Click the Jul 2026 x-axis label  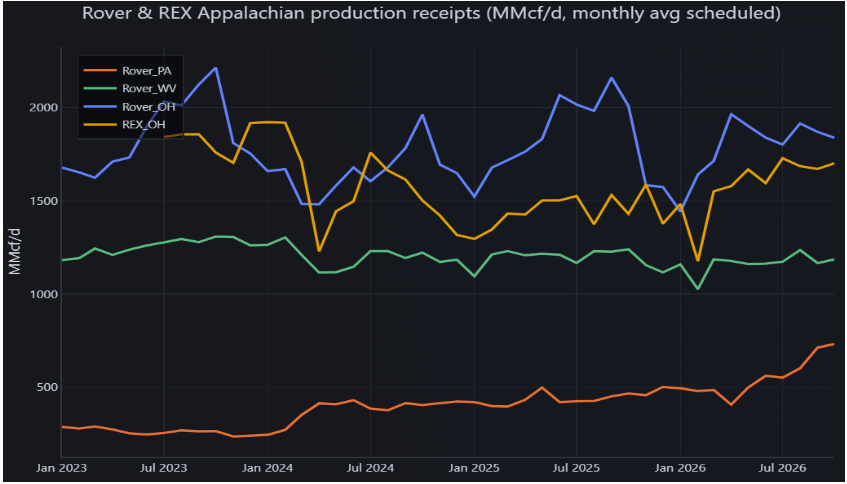pos(783,467)
